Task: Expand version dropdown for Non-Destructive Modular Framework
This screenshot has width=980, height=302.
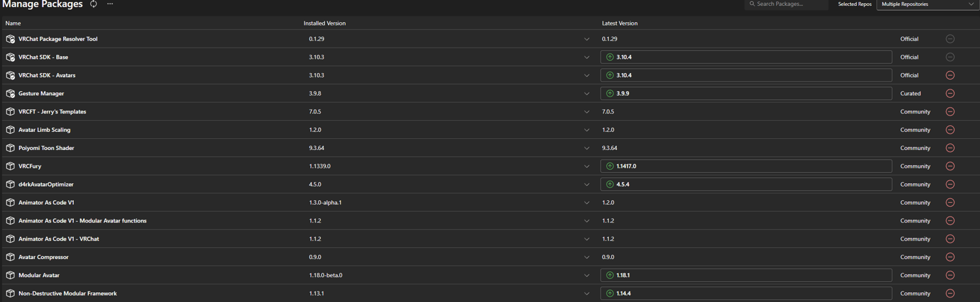Action: pos(587,294)
